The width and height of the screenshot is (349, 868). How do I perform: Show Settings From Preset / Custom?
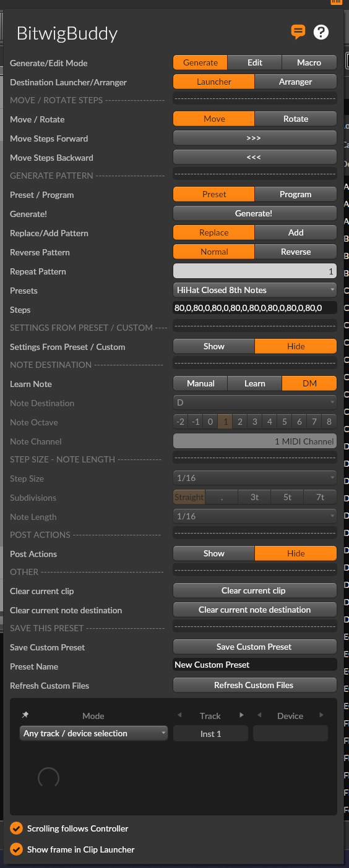214,346
